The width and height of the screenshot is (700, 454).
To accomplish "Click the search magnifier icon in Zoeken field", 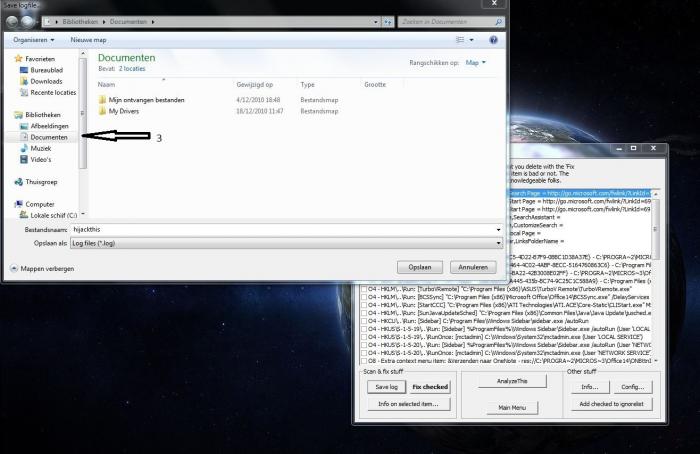I will pos(499,21).
